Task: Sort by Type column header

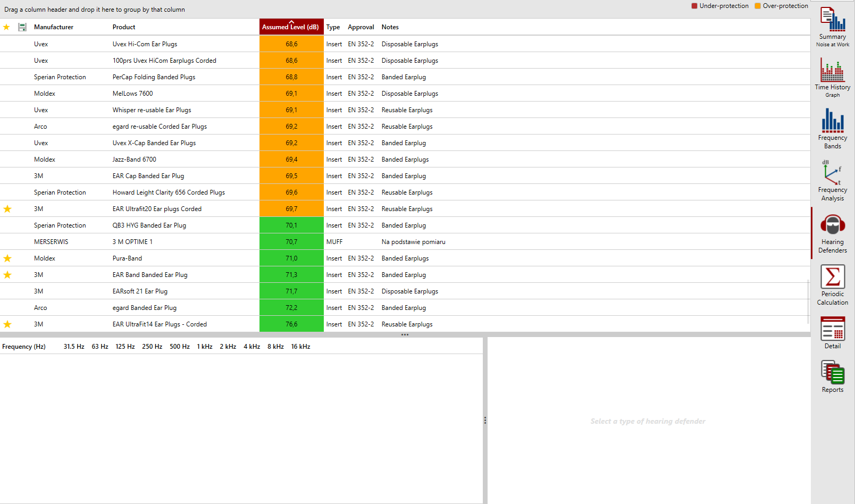Action: (333, 27)
